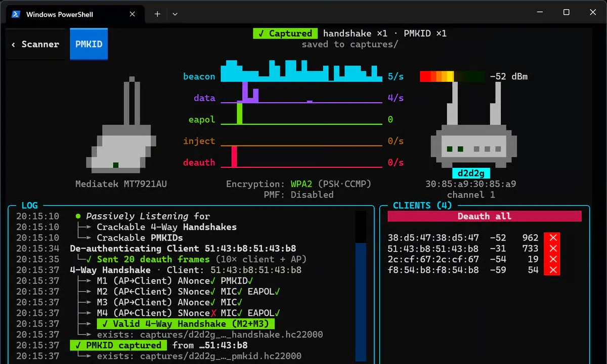Click the M1 ANonce PMKID log line
This screenshot has width=607, height=364.
tap(175, 281)
